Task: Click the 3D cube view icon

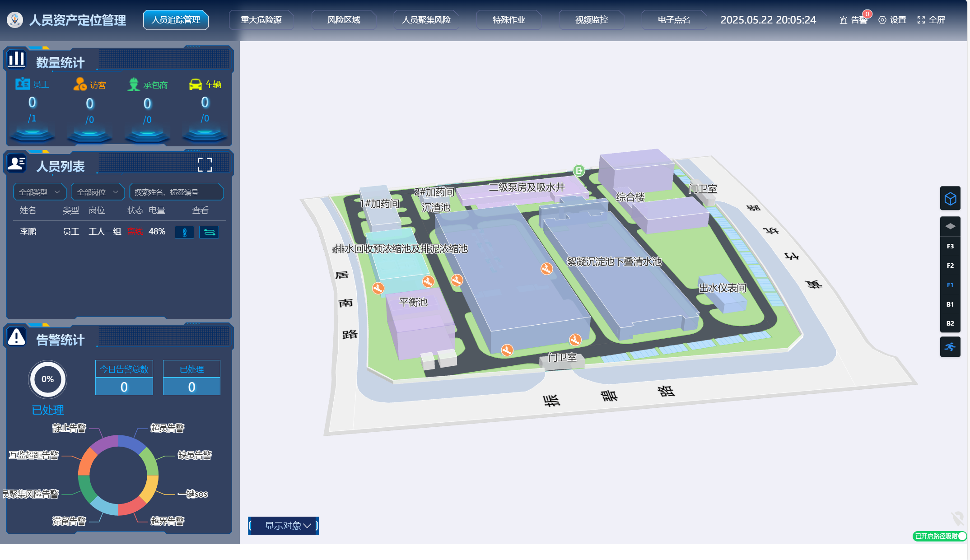Action: pyautogui.click(x=950, y=199)
